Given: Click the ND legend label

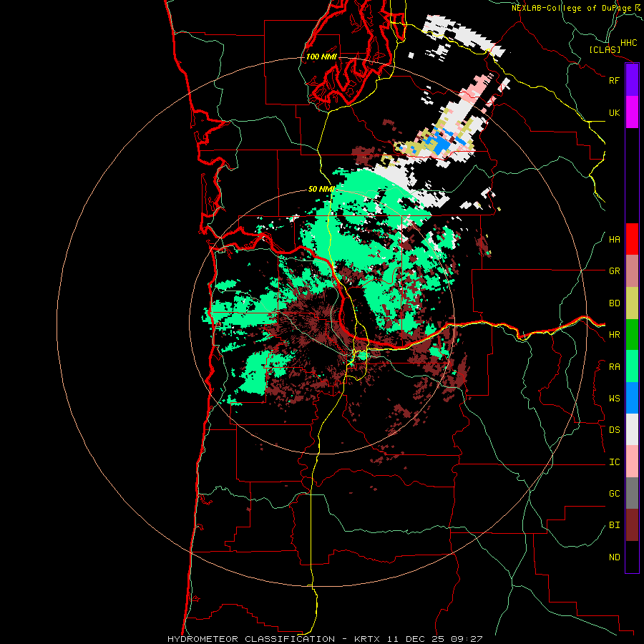Looking at the screenshot, I should [x=614, y=557].
